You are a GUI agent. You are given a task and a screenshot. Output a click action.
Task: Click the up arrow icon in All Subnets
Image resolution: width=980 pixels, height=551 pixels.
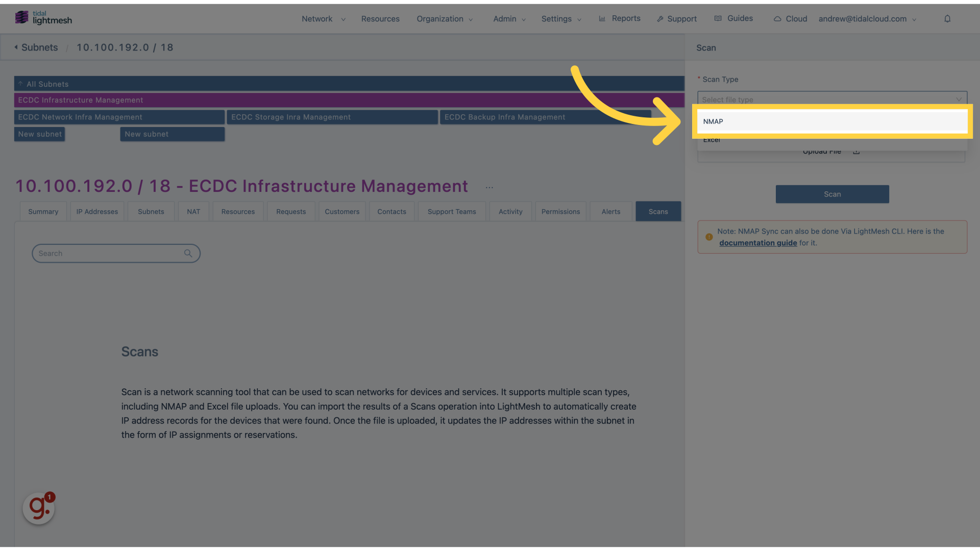point(20,84)
